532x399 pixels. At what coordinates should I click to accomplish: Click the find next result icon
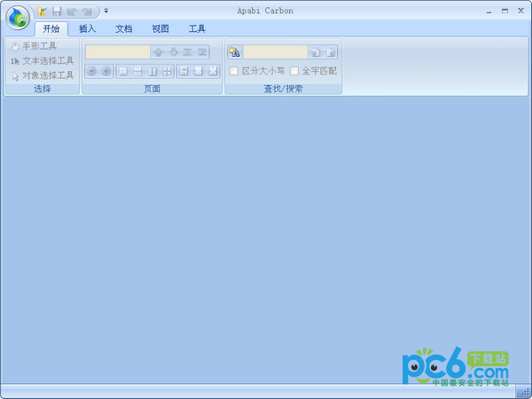pyautogui.click(x=331, y=52)
